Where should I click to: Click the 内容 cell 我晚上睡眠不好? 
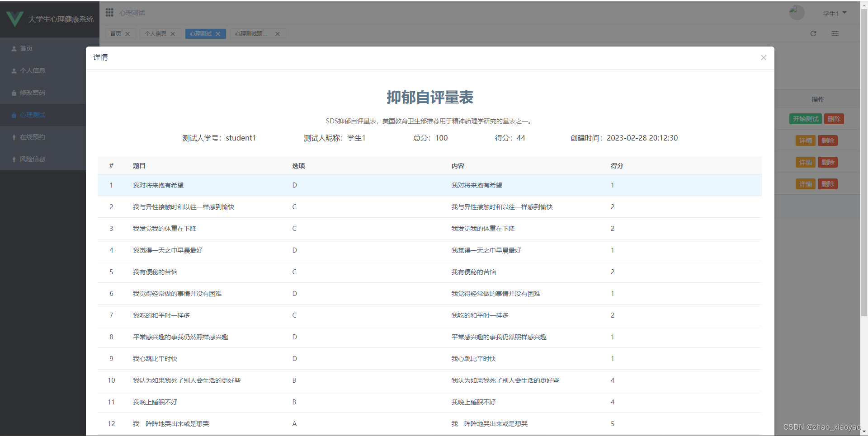coord(473,402)
